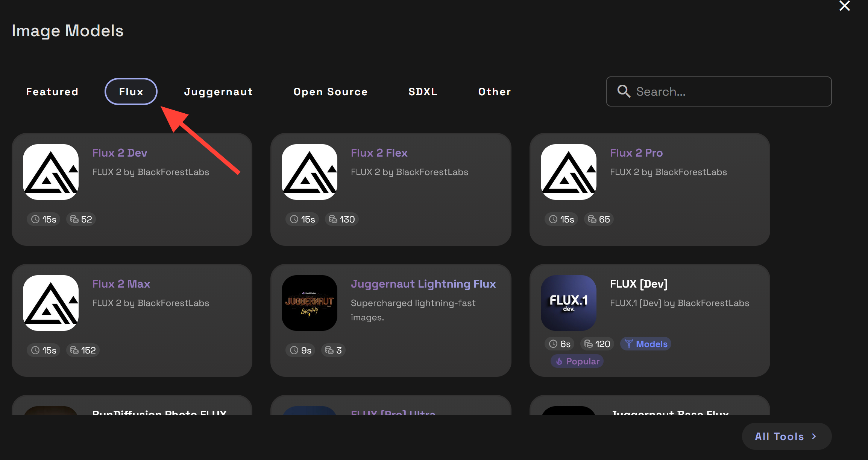868x460 pixels.
Task: Click the 65 credits badge on Flux 2 Pro
Action: 599,219
